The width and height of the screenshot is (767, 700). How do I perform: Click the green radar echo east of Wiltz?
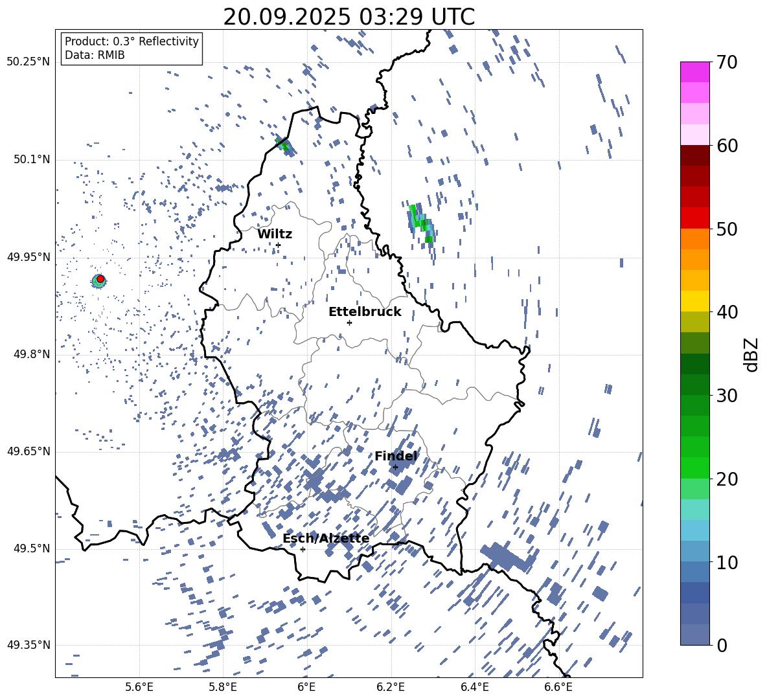[x=421, y=223]
